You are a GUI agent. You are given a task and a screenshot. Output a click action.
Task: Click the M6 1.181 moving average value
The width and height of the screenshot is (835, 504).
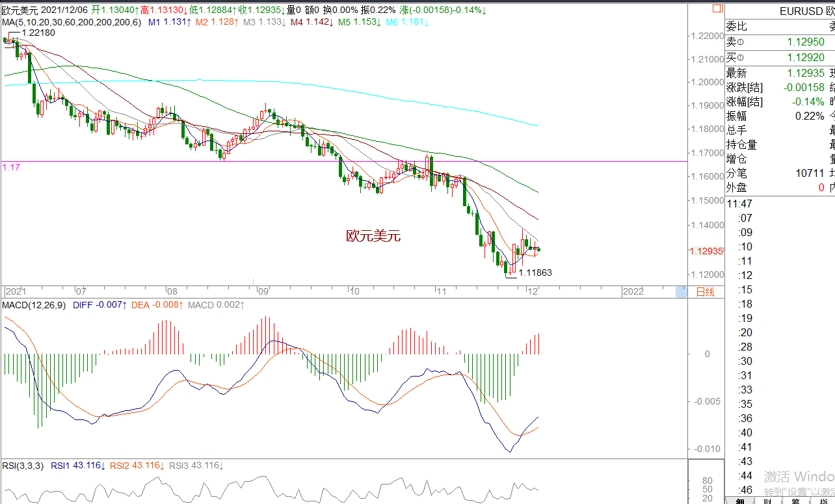408,22
